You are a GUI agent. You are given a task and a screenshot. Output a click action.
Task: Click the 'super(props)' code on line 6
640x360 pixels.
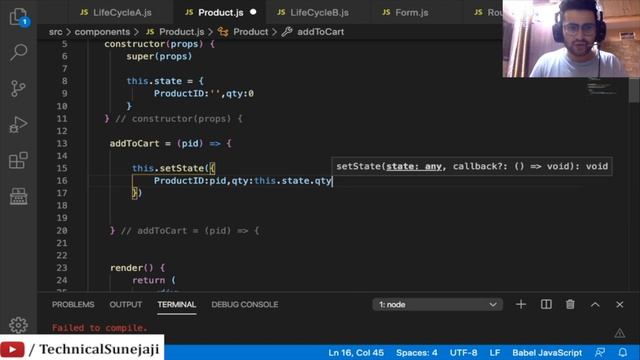[x=159, y=56]
